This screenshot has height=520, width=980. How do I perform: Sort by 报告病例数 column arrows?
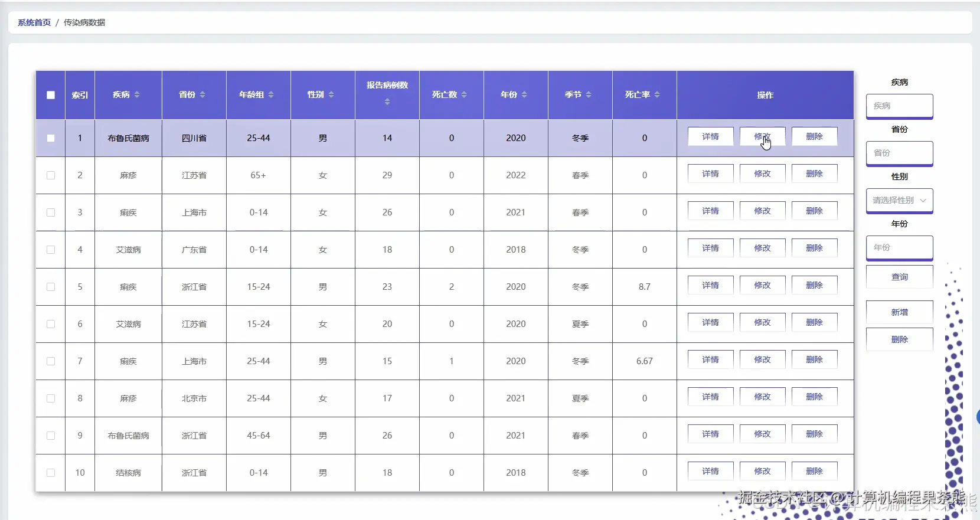[387, 102]
